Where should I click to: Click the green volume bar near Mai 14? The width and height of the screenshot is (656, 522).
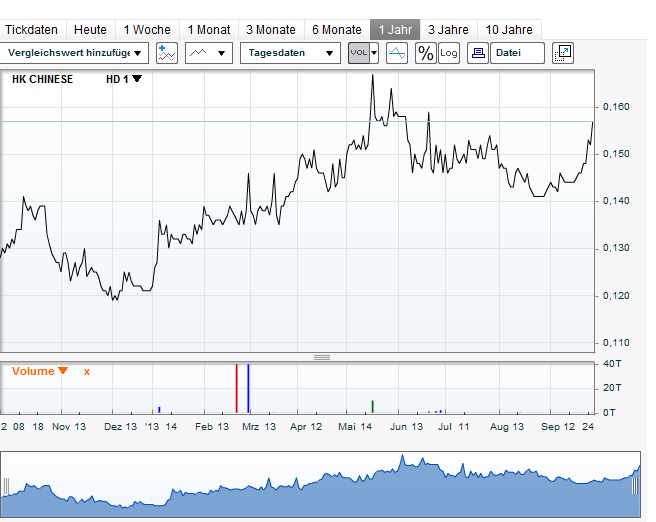pos(372,407)
